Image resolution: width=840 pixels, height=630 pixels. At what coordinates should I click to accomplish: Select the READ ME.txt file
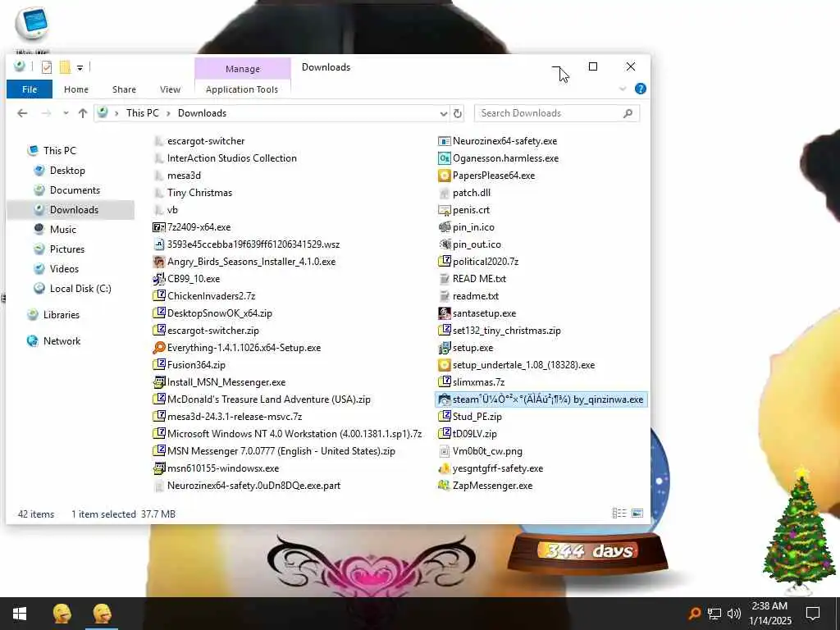[479, 279]
